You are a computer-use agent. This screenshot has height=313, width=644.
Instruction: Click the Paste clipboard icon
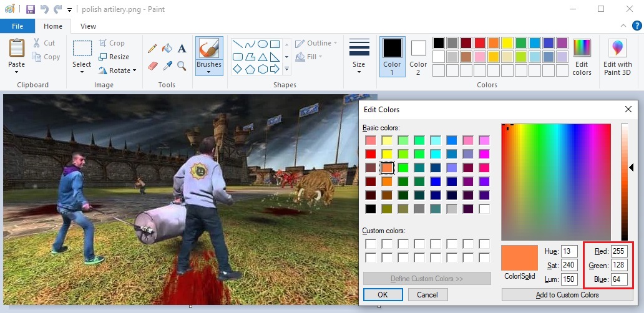pos(16,48)
